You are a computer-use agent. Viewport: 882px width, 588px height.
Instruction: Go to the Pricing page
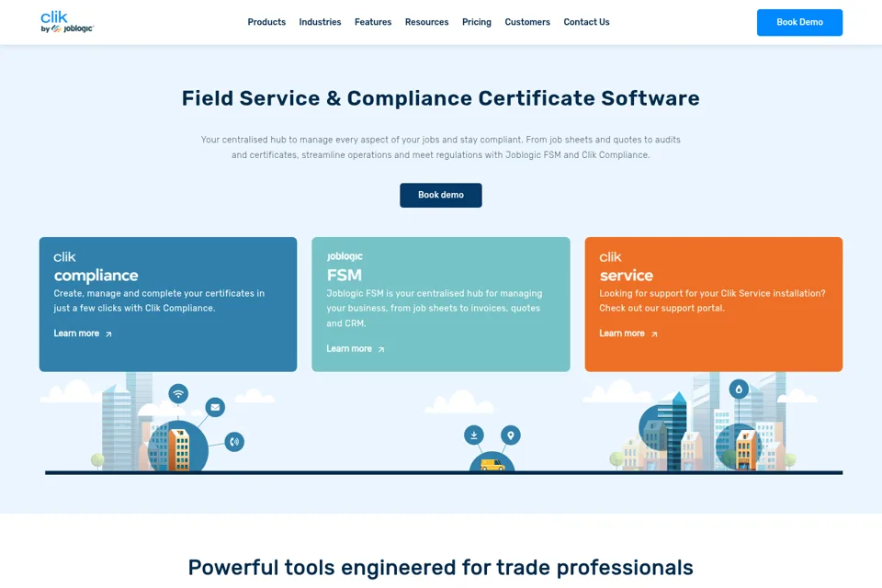(477, 22)
